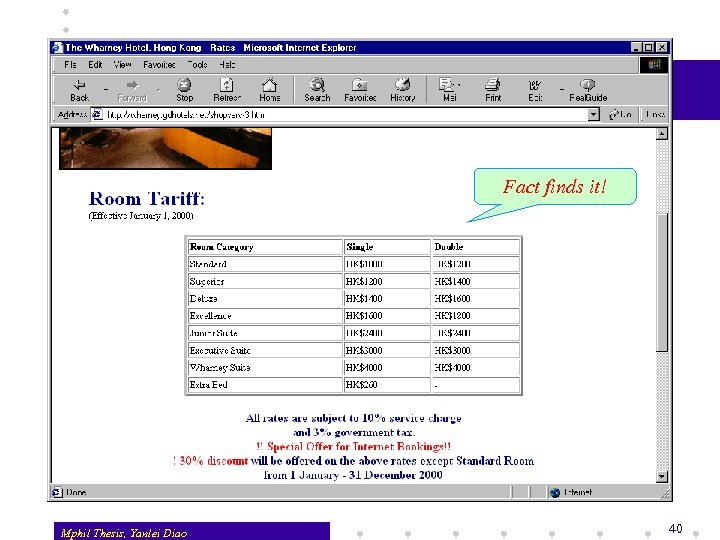The image size is (720, 540).
Task: Click the Double column header
Action: tap(476, 247)
